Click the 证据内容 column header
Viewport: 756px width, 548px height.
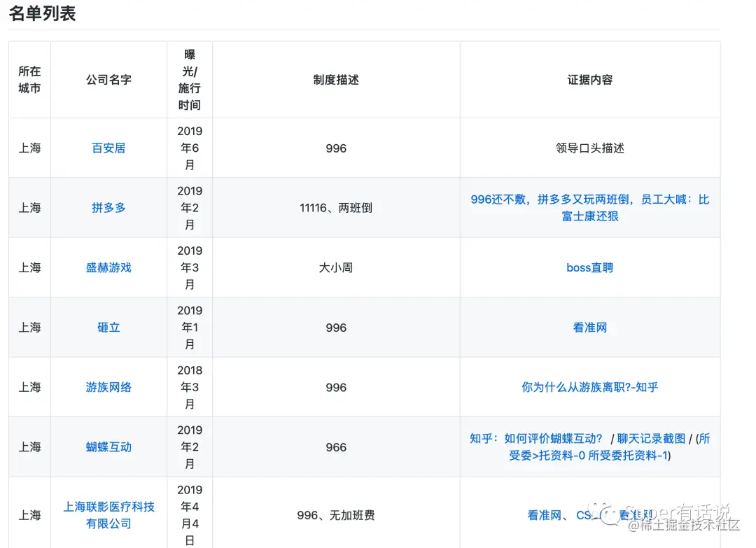[x=589, y=80]
